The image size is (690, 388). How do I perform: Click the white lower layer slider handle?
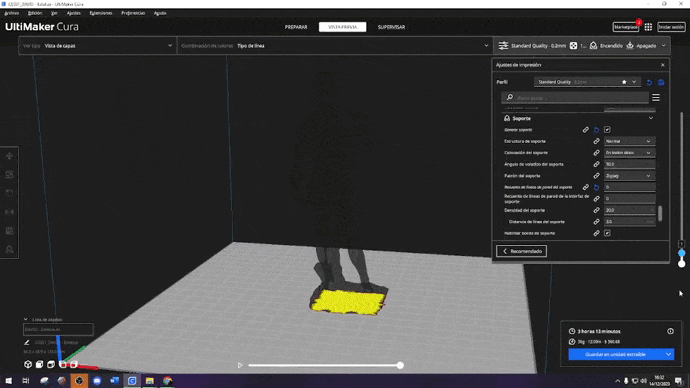pyautogui.click(x=682, y=264)
